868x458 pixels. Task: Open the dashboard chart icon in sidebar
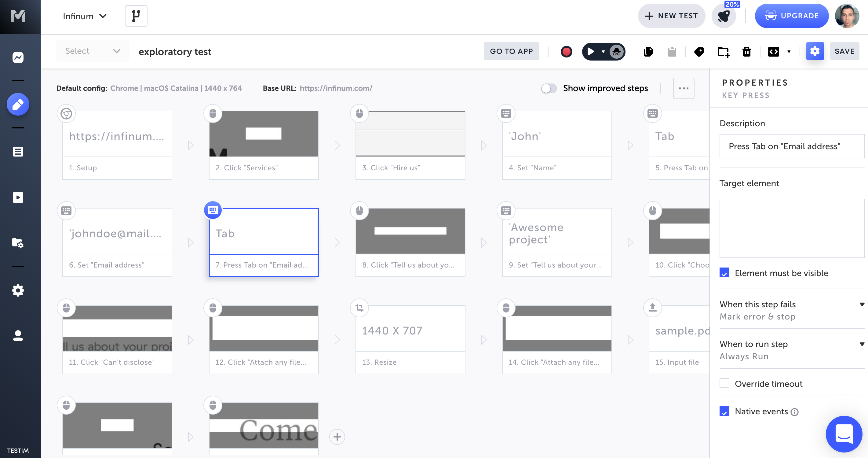[18, 57]
